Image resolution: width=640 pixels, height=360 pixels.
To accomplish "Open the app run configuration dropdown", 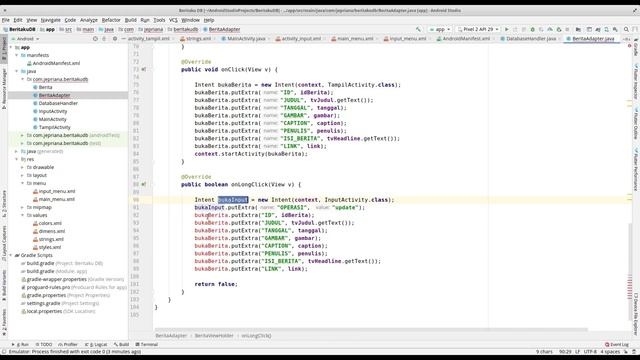I will click(440, 29).
